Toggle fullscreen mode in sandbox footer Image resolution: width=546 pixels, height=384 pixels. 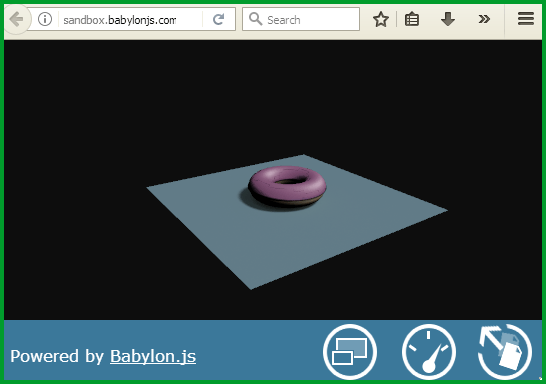click(350, 352)
